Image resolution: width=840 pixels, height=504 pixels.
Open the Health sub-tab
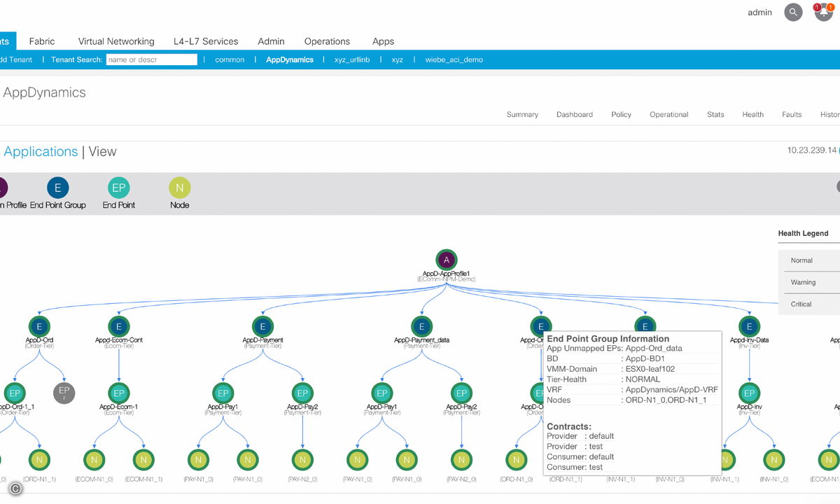pyautogui.click(x=753, y=115)
